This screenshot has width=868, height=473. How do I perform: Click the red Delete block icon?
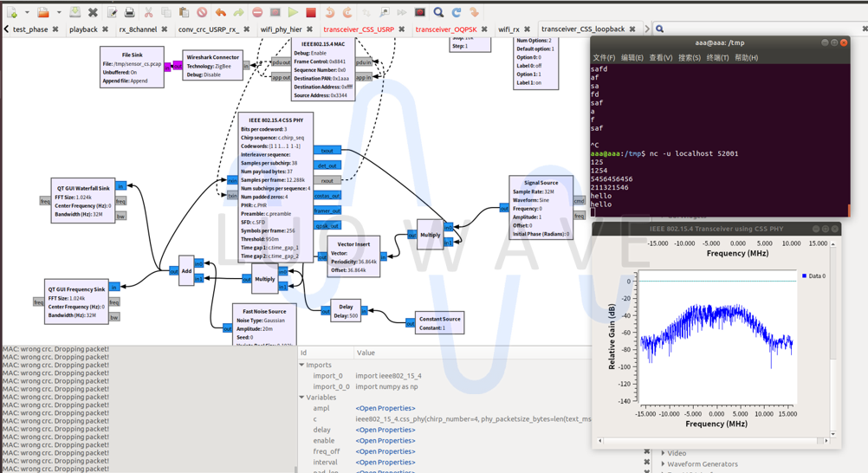[x=202, y=12]
